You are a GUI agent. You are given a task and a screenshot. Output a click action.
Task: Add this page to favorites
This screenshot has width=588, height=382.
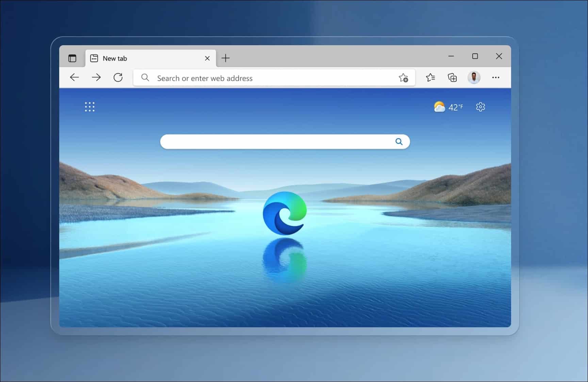click(404, 78)
